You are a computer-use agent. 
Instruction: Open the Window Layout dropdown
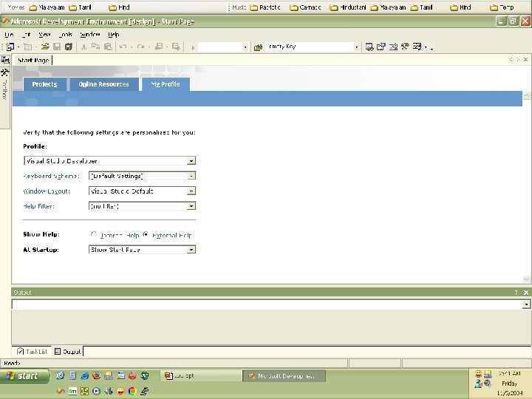[191, 191]
